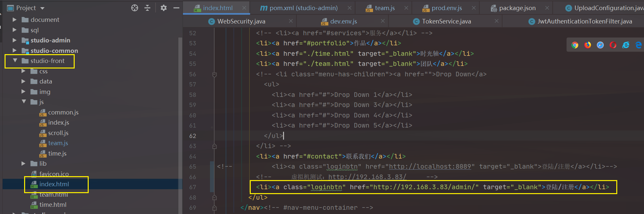Click line number 62 in gutter

click(193, 136)
